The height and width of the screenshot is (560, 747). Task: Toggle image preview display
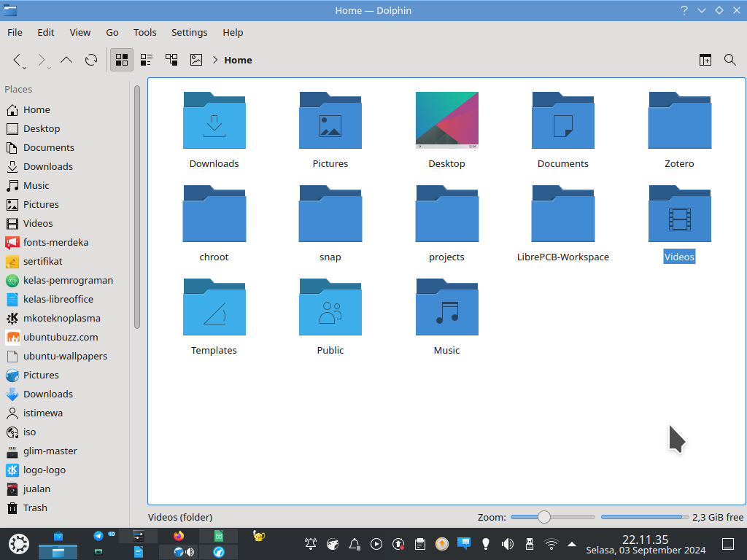(x=196, y=60)
